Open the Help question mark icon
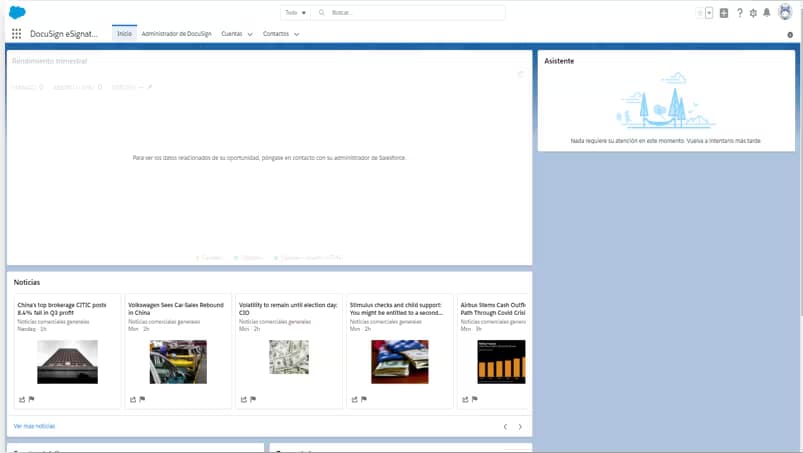Image resolution: width=803 pixels, height=453 pixels. pyautogui.click(x=739, y=13)
